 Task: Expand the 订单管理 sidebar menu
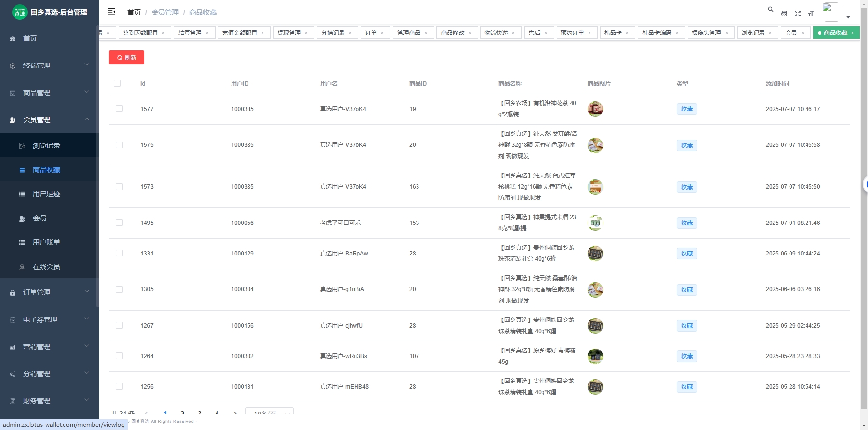pyautogui.click(x=48, y=292)
